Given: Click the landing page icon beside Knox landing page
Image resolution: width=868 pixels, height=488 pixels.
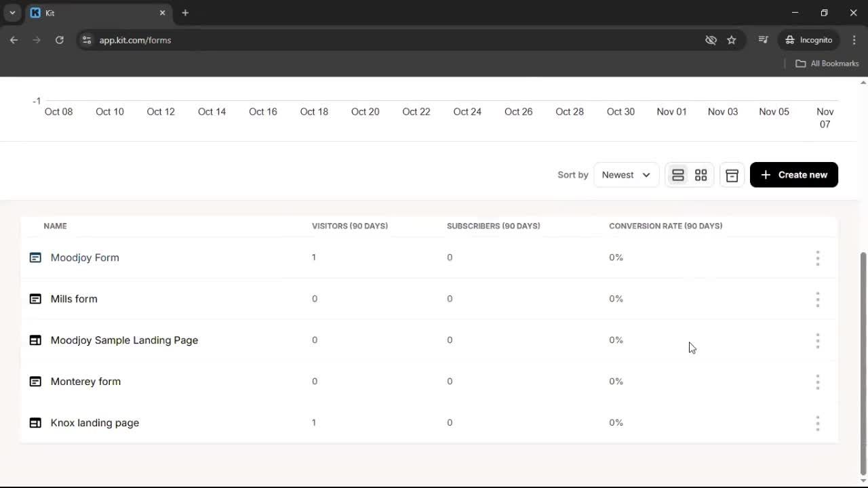Looking at the screenshot, I should pos(35,422).
